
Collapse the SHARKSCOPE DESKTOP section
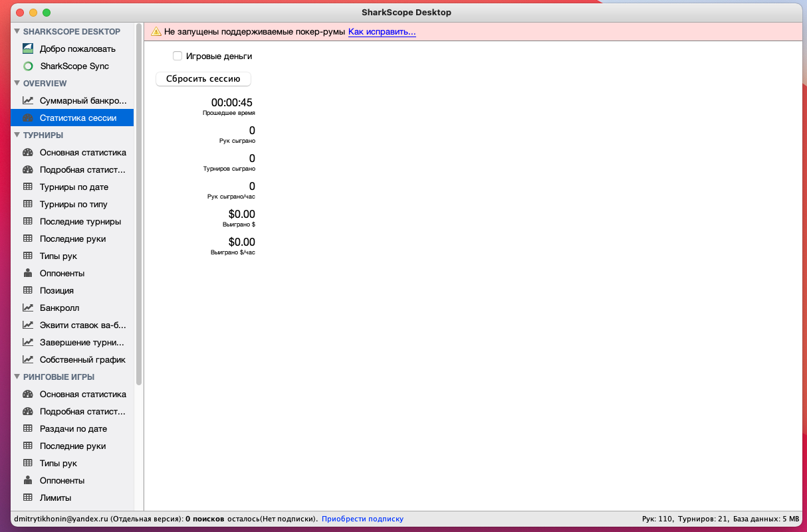coord(17,31)
